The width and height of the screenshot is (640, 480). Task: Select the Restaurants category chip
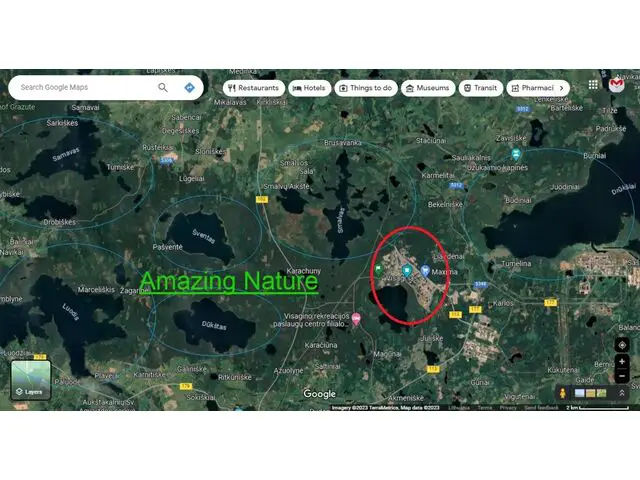tap(254, 88)
